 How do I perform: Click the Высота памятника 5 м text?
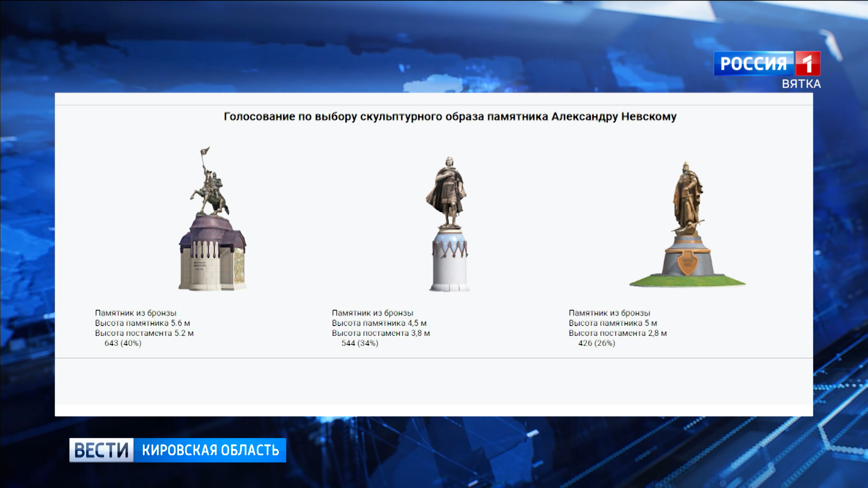[x=613, y=323]
